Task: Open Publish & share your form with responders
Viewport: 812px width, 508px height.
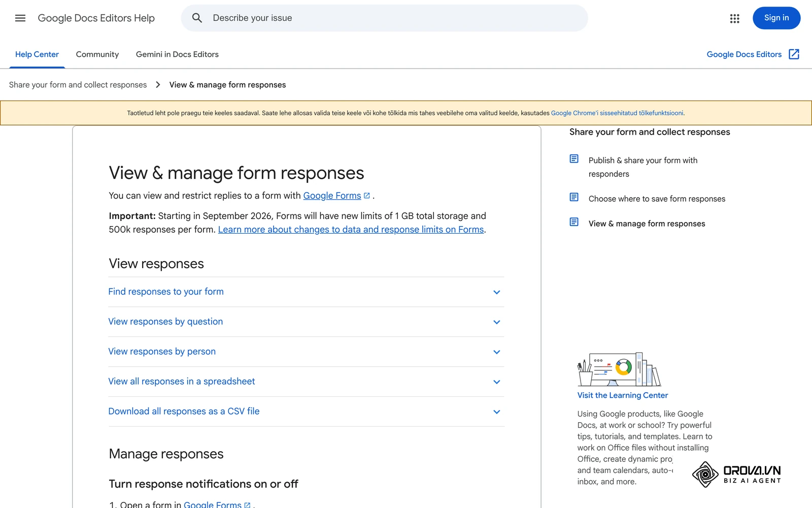Action: click(643, 167)
